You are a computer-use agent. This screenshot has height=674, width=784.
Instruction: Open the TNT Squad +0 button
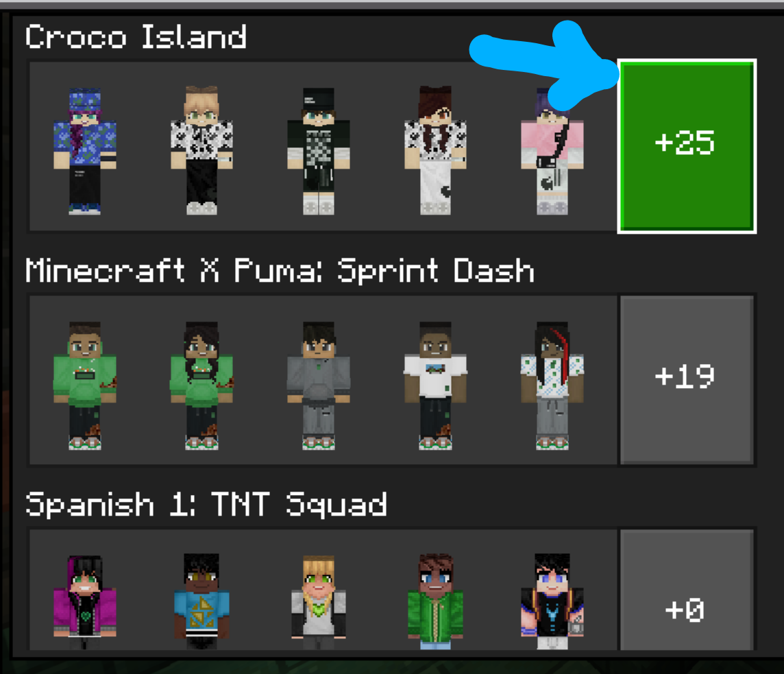[x=687, y=590]
